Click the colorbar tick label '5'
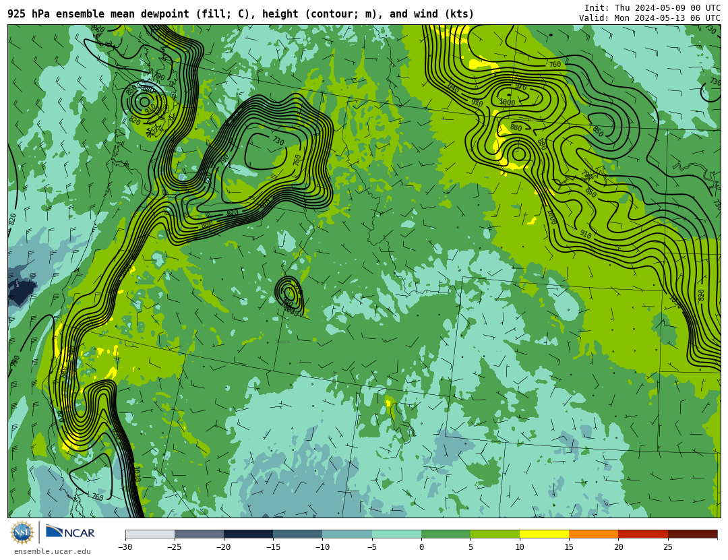The width and height of the screenshot is (728, 560). click(471, 547)
